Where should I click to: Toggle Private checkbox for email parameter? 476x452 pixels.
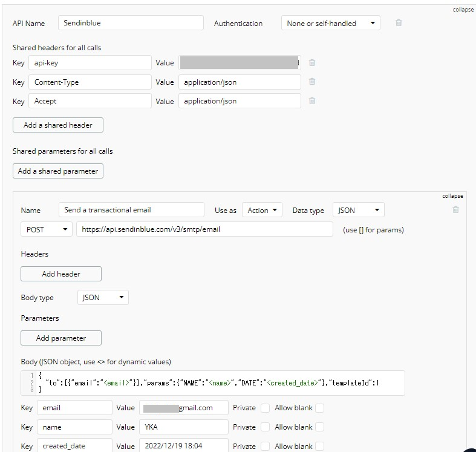coord(265,408)
